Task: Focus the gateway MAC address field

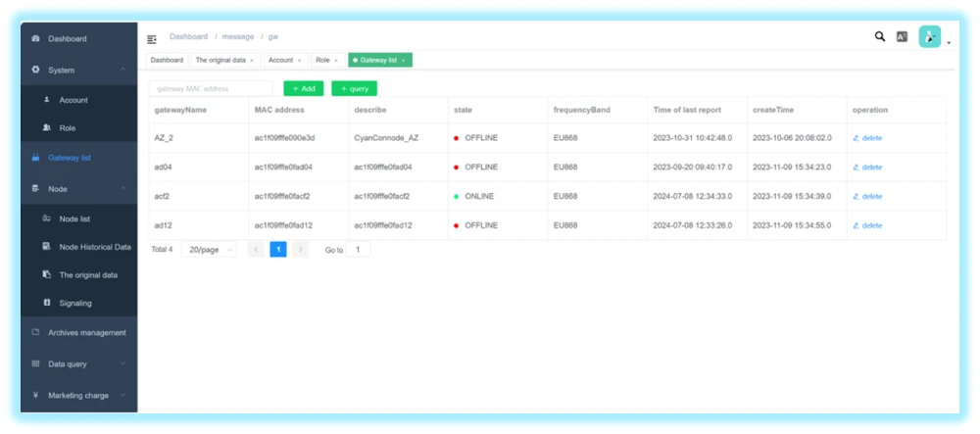Action: click(210, 88)
